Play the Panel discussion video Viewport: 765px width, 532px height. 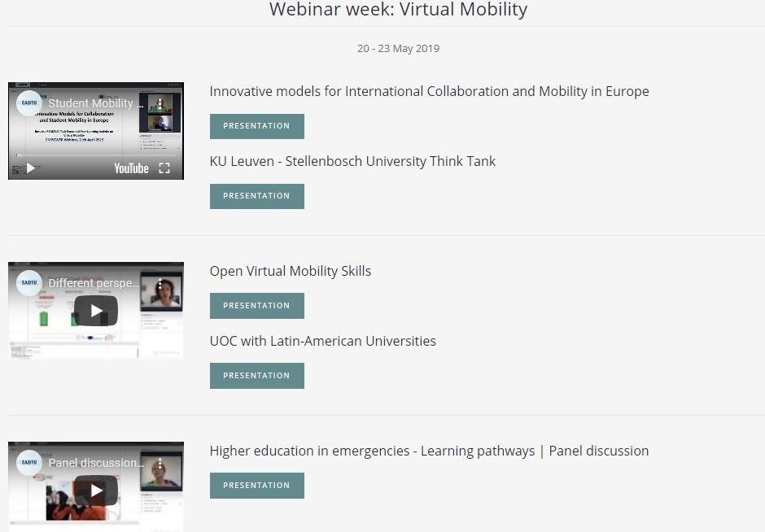(96, 491)
